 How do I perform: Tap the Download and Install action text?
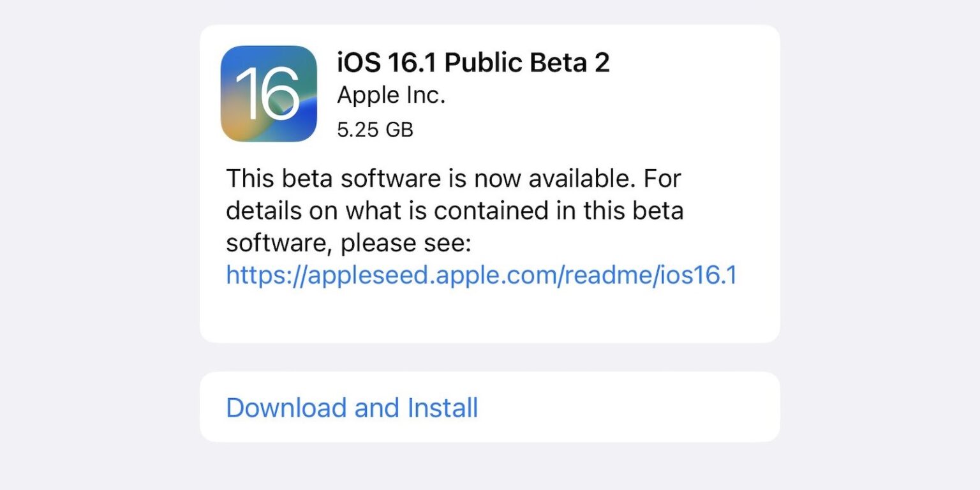[352, 407]
